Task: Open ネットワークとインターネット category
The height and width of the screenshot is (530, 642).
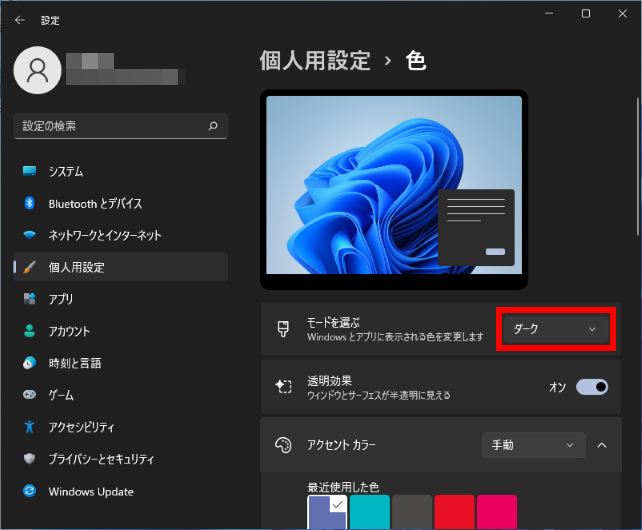Action: coord(121,235)
